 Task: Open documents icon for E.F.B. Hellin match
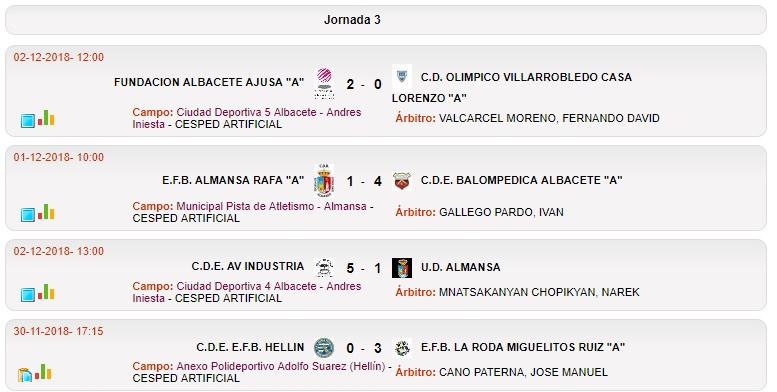click(x=25, y=375)
